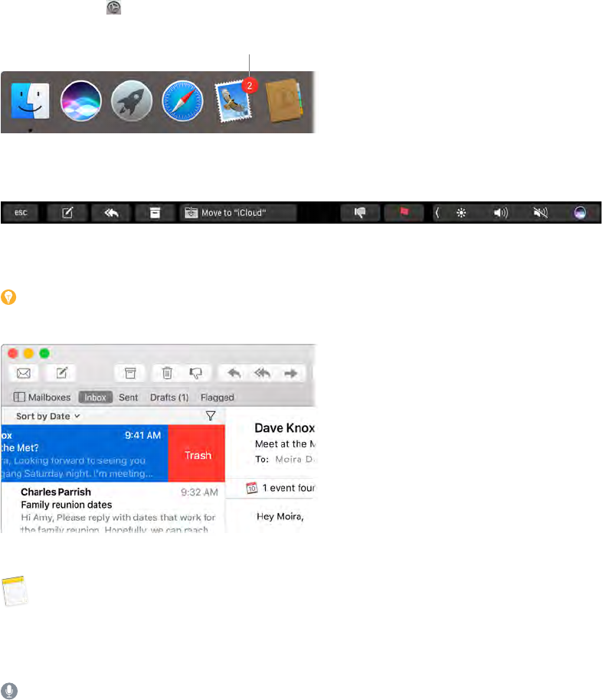Open Drafts (1) mailbox
The height and width of the screenshot is (700, 602).
[169, 397]
